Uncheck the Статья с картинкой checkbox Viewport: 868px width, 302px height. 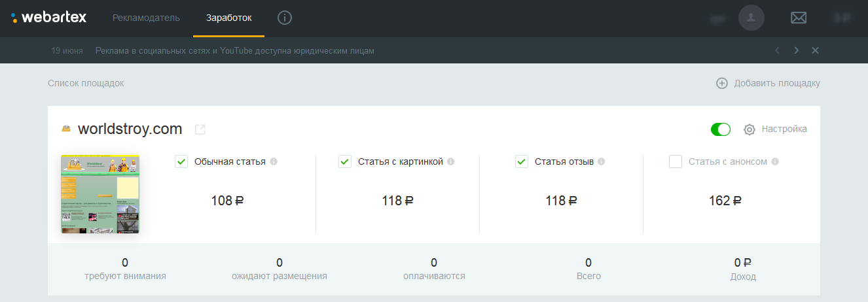click(345, 161)
